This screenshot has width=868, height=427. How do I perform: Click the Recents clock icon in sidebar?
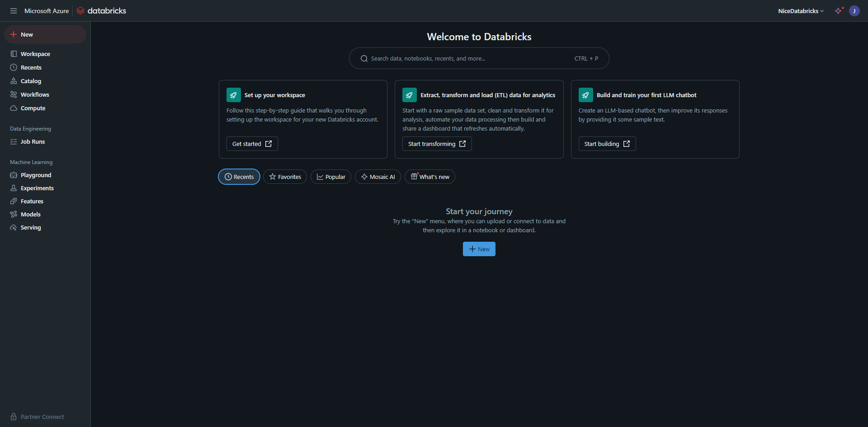click(14, 67)
